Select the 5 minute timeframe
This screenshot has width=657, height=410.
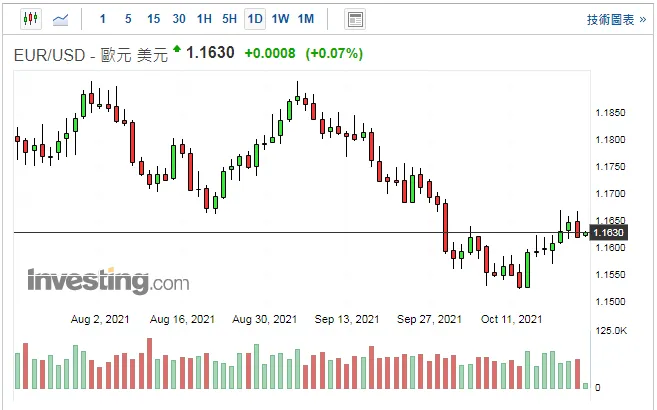tap(128, 19)
